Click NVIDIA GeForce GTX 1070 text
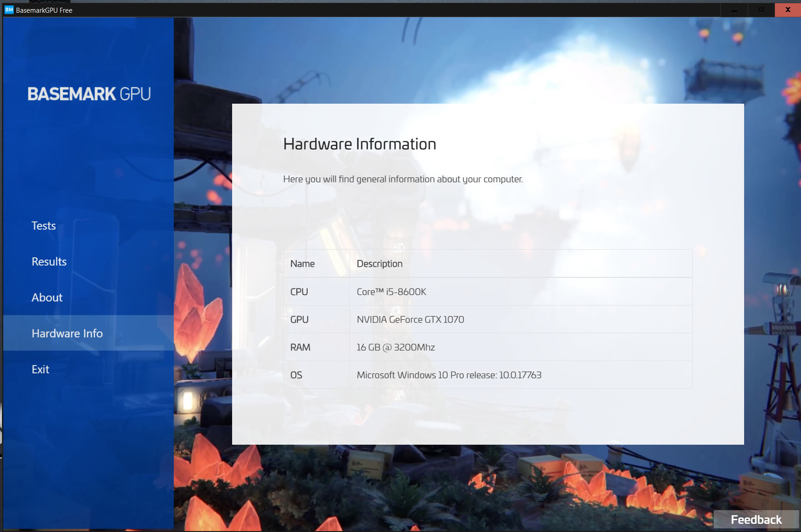 point(411,320)
